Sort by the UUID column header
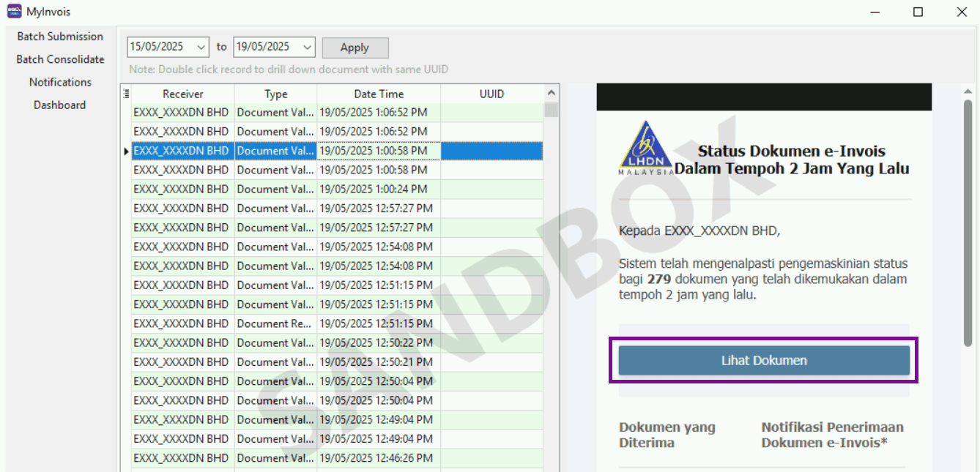 pos(492,94)
